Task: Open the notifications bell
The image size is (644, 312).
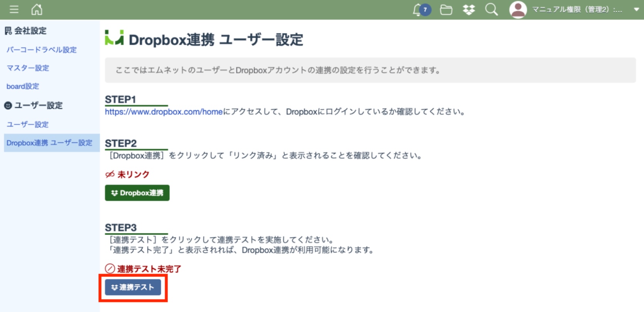Action: point(418,10)
